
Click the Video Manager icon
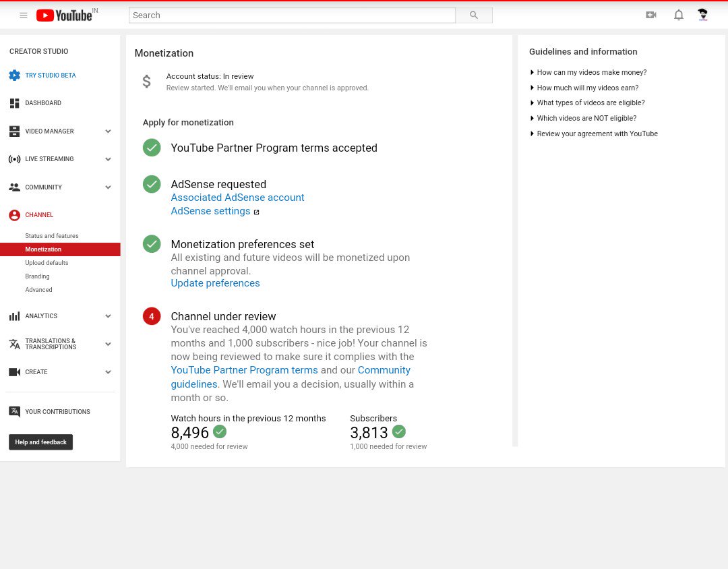(x=14, y=131)
